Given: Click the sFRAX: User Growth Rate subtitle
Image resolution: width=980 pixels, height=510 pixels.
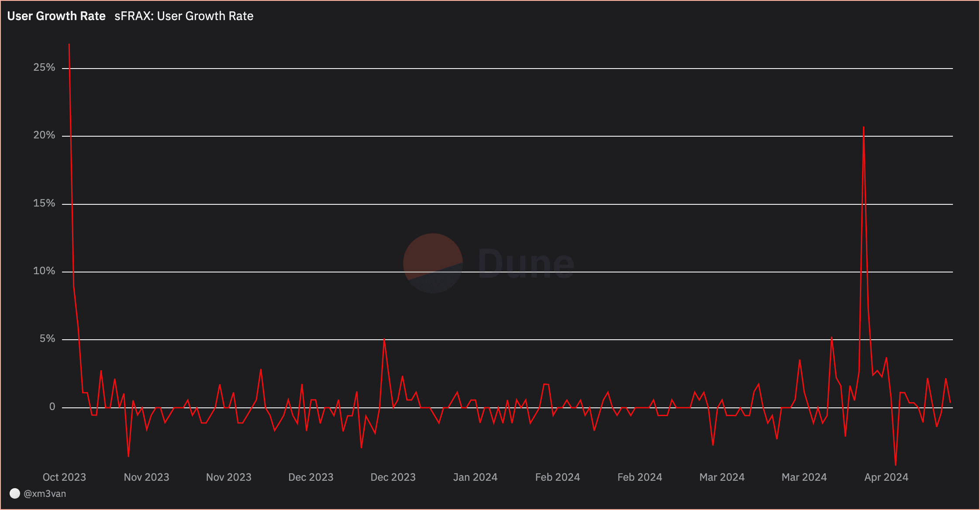Looking at the screenshot, I should tap(184, 16).
